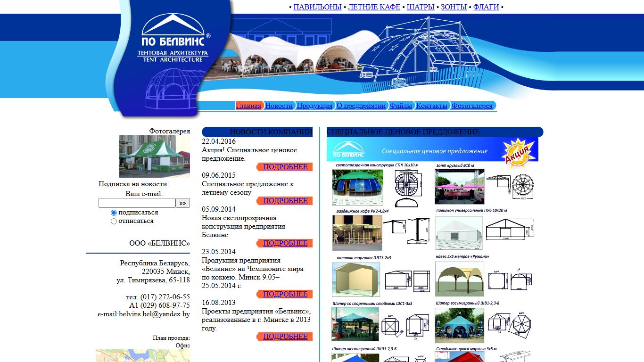
Task: Focus the Ваш e-mail input field
Action: (x=137, y=203)
